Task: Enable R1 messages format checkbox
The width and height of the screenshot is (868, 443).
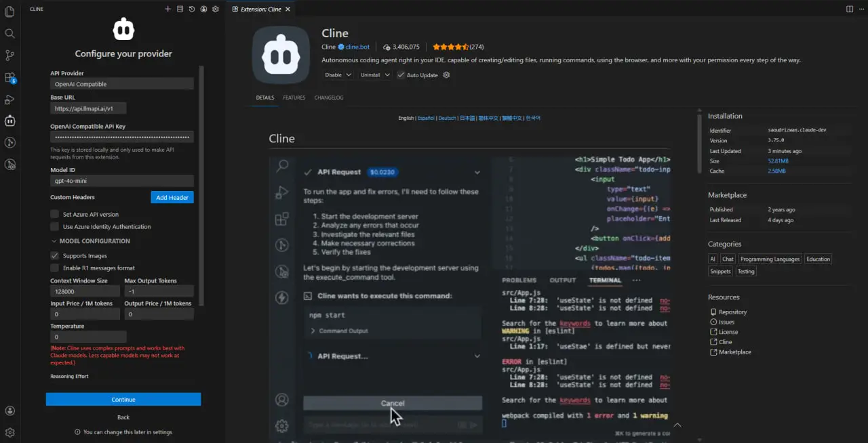Action: pyautogui.click(x=55, y=268)
